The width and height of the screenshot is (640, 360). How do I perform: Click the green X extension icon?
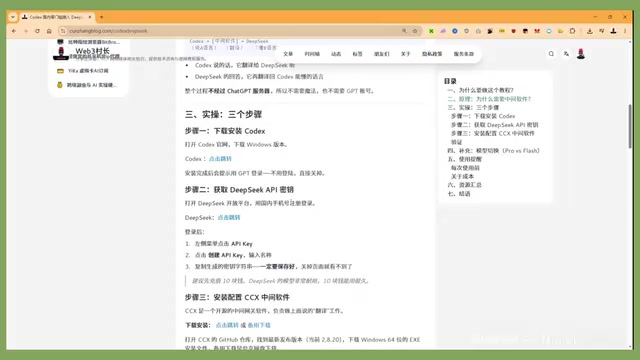point(431,31)
